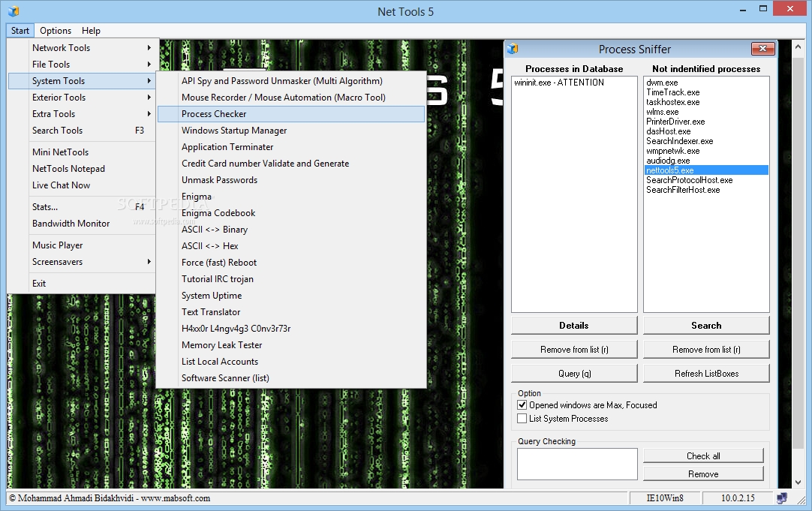Launch Application Terminater

point(291,147)
